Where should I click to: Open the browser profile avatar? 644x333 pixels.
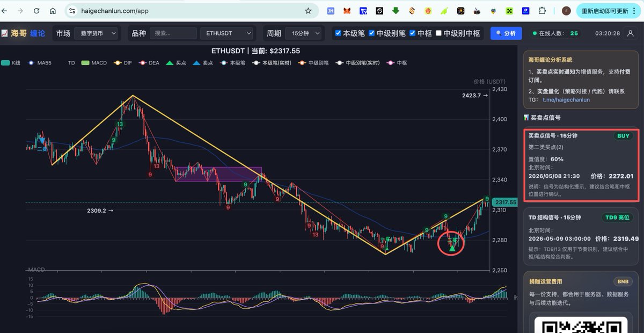point(566,11)
